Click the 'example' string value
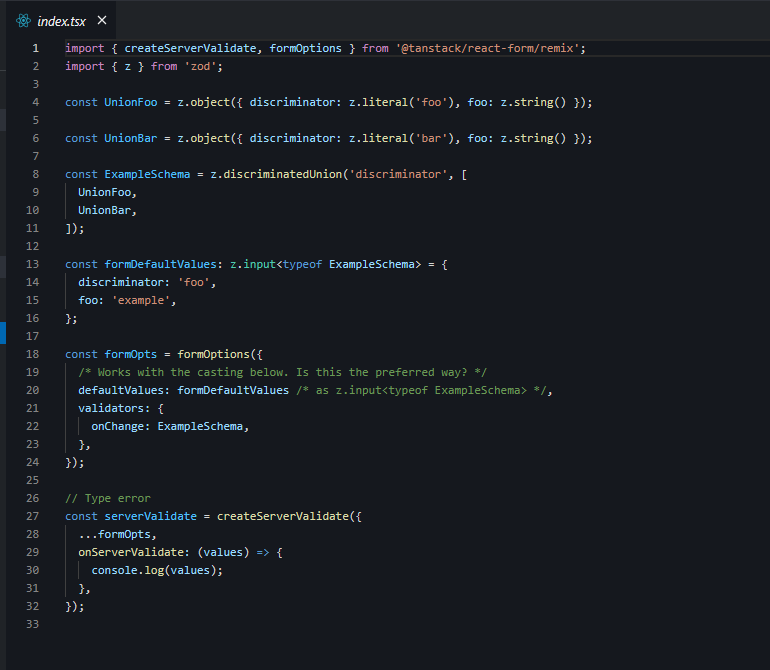Image resolution: width=770 pixels, height=670 pixels. [141, 300]
